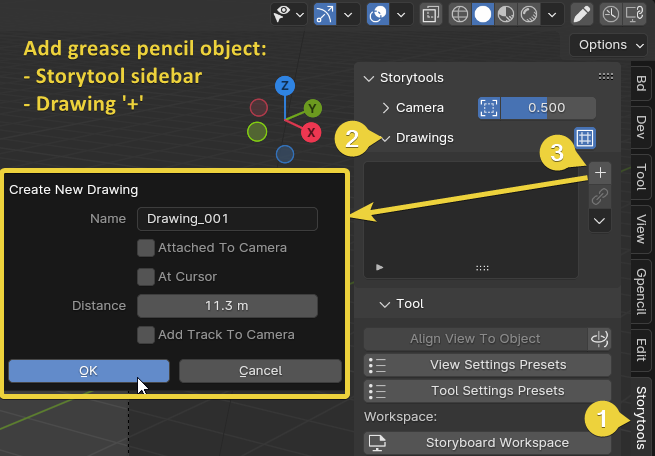Click the green Y axis gizmo
This screenshot has height=456, width=655.
312,109
